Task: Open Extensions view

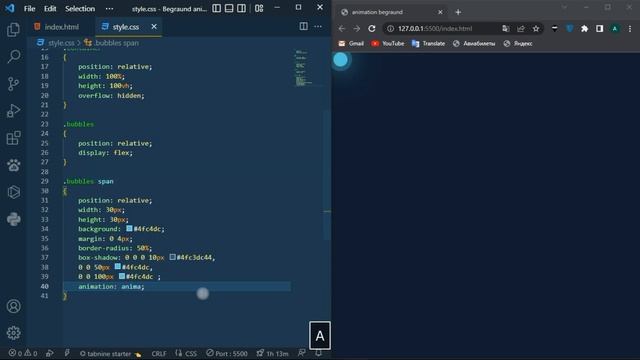Action: 13,138
